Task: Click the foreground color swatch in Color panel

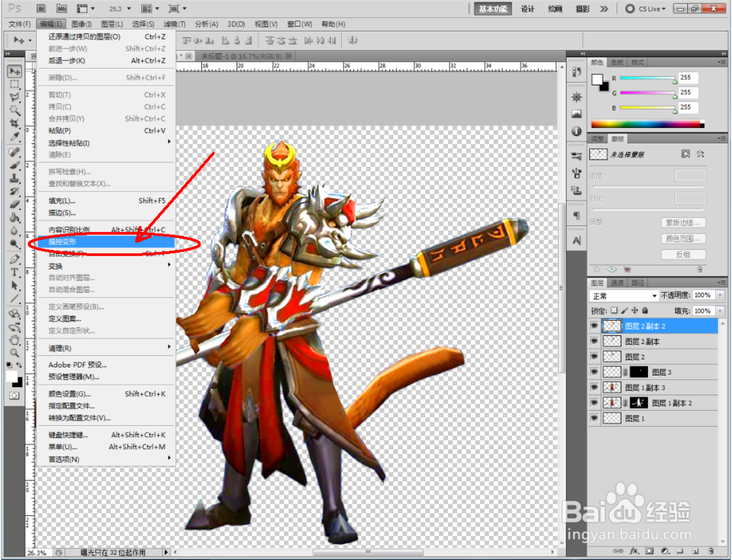Action: (597, 80)
